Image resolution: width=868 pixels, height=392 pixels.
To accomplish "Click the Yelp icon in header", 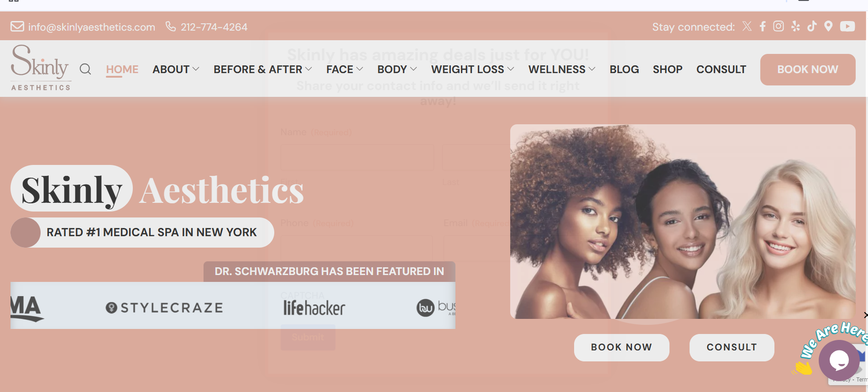I will (795, 26).
